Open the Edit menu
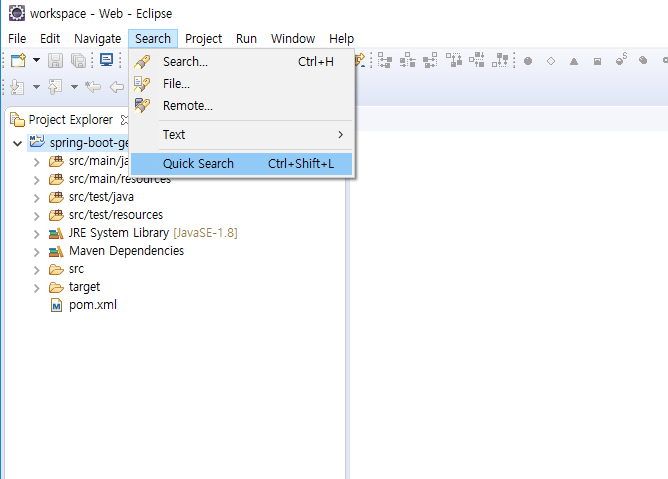Image resolution: width=668 pixels, height=479 pixels. tap(50, 39)
